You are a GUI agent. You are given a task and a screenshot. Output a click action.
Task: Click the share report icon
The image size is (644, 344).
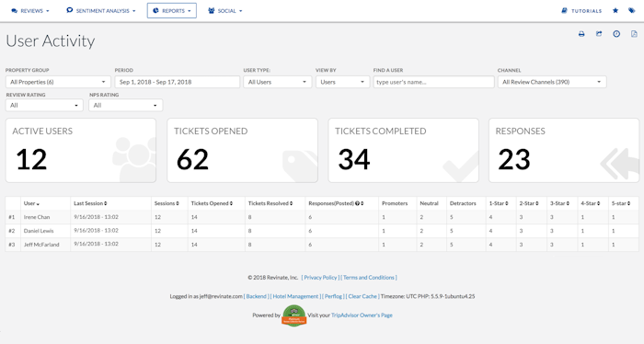(x=599, y=34)
